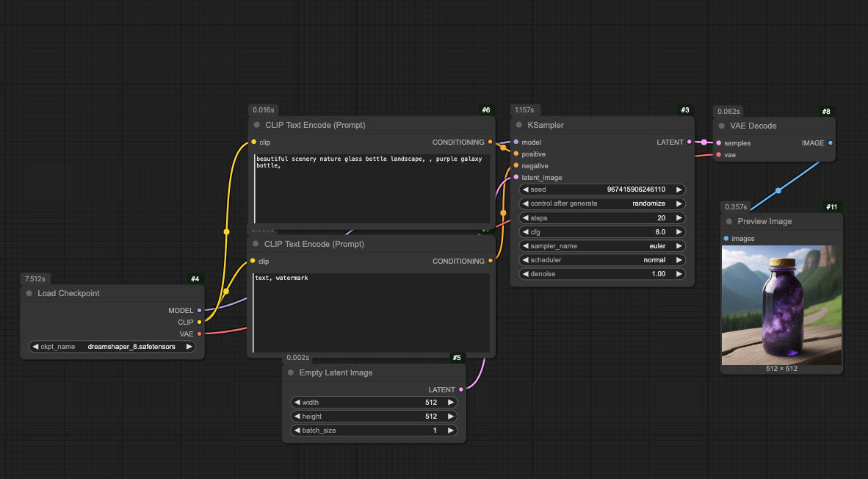Image resolution: width=868 pixels, height=479 pixels.
Task: Increase the seed using its right arrow
Action: tap(679, 190)
